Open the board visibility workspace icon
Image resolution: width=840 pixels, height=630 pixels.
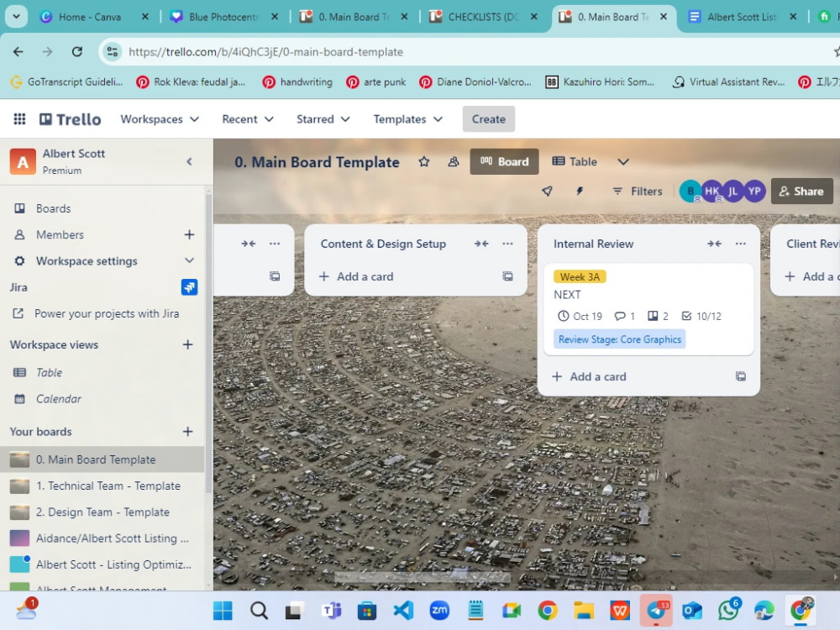click(x=454, y=162)
